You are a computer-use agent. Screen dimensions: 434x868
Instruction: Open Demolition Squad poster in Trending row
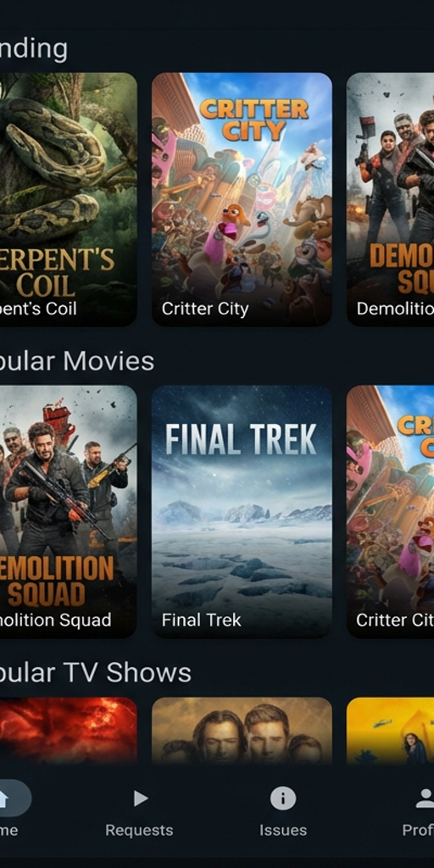tap(390, 199)
